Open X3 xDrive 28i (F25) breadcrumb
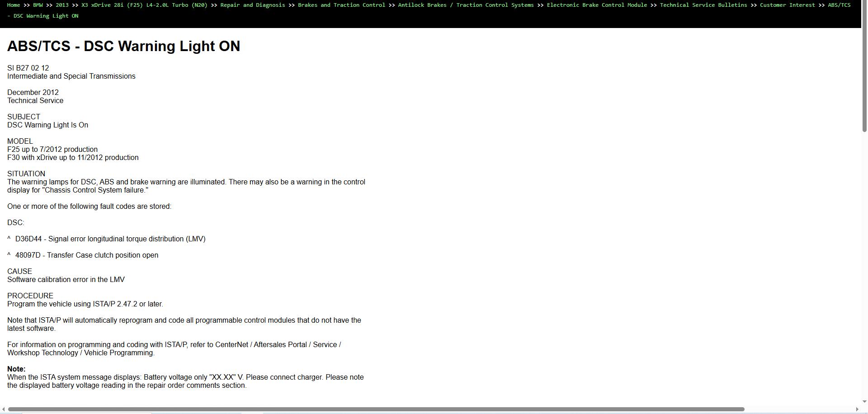Viewport: 868px width, 414px height. click(x=144, y=5)
